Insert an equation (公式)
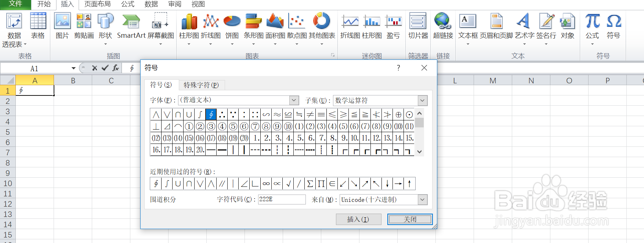The height and width of the screenshot is (243, 644). coord(592,29)
